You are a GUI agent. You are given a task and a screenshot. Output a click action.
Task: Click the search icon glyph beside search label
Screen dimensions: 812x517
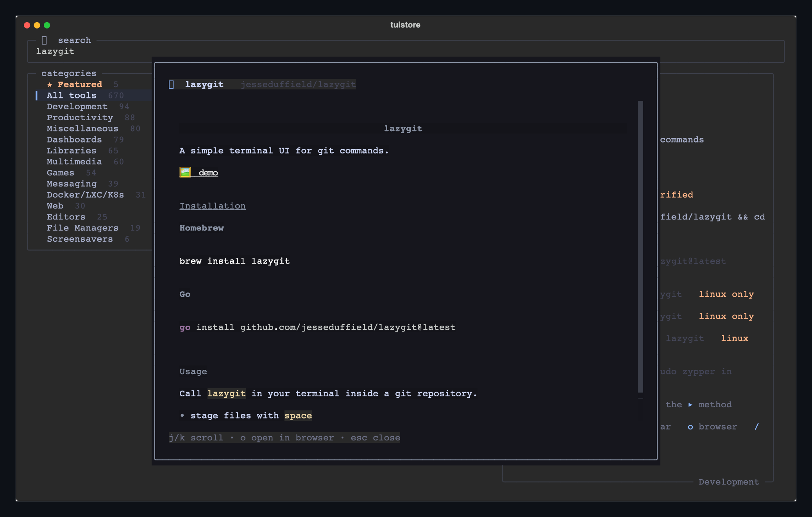[x=44, y=40]
